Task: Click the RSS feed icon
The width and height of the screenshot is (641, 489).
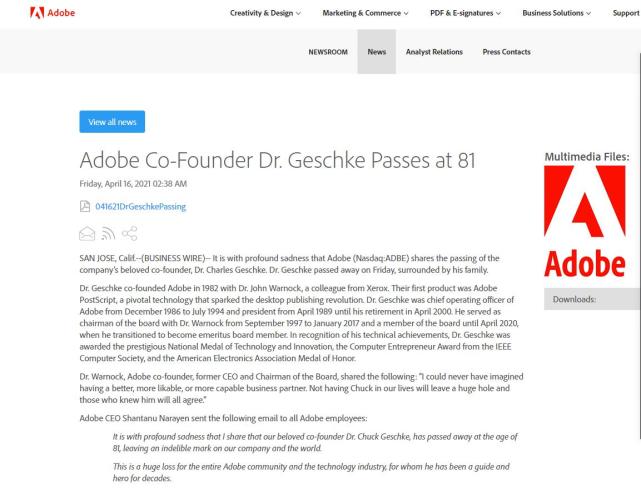Action: pos(108,233)
